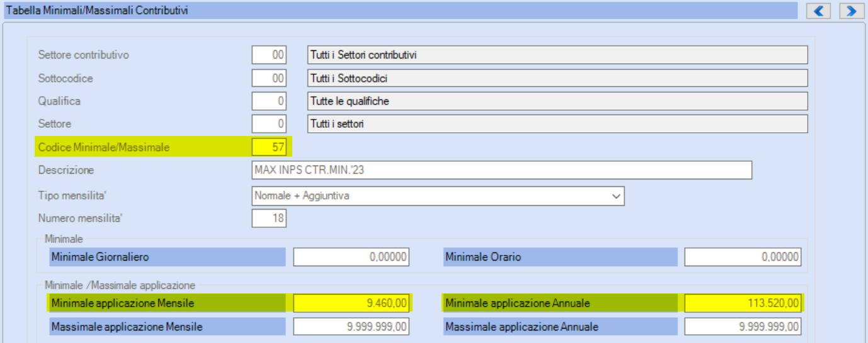This screenshot has height=343, width=868.
Task: Click the Minimale applicazione Mensile value field
Action: click(x=352, y=303)
